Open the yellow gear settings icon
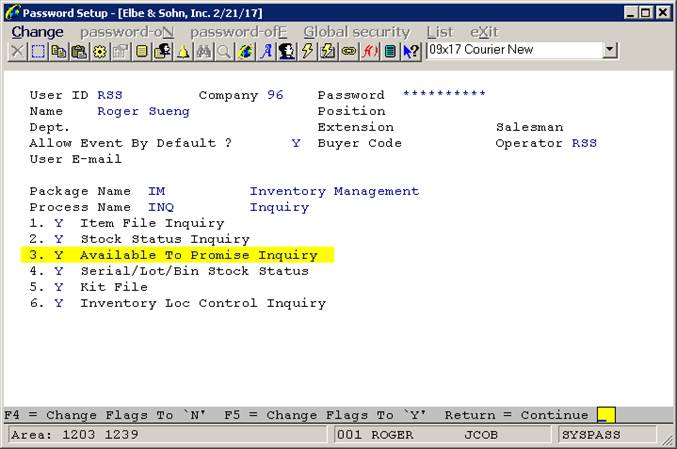This screenshot has width=677, height=449. point(100,52)
